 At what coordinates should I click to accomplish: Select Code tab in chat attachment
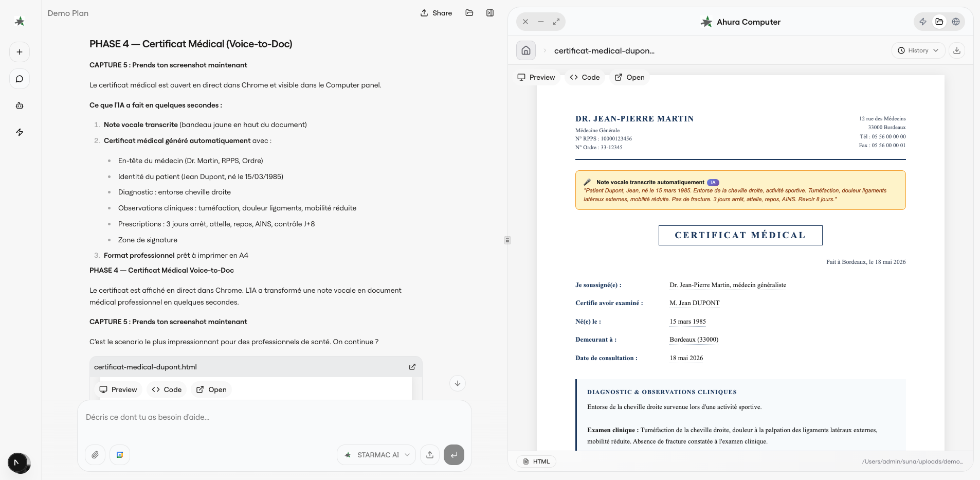pos(167,389)
